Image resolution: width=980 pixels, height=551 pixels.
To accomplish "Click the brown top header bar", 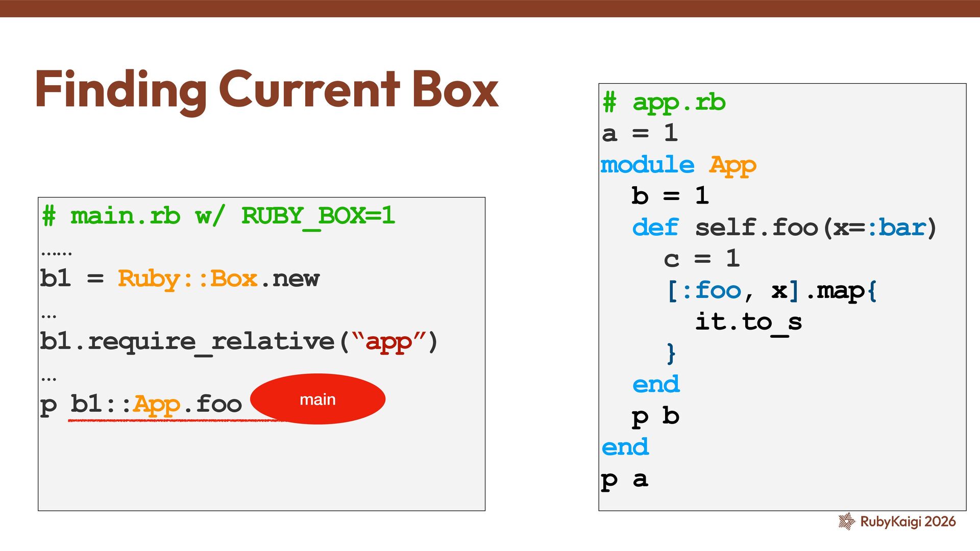I will click(x=490, y=8).
